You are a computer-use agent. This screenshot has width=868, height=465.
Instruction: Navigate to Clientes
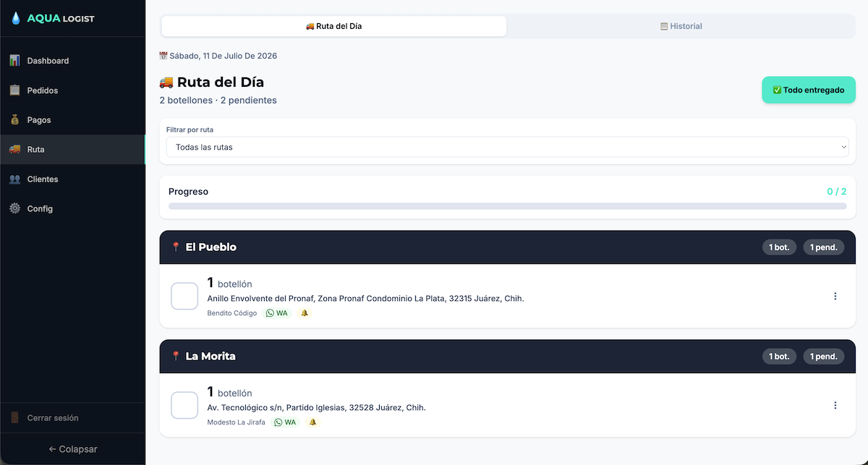pos(72,179)
